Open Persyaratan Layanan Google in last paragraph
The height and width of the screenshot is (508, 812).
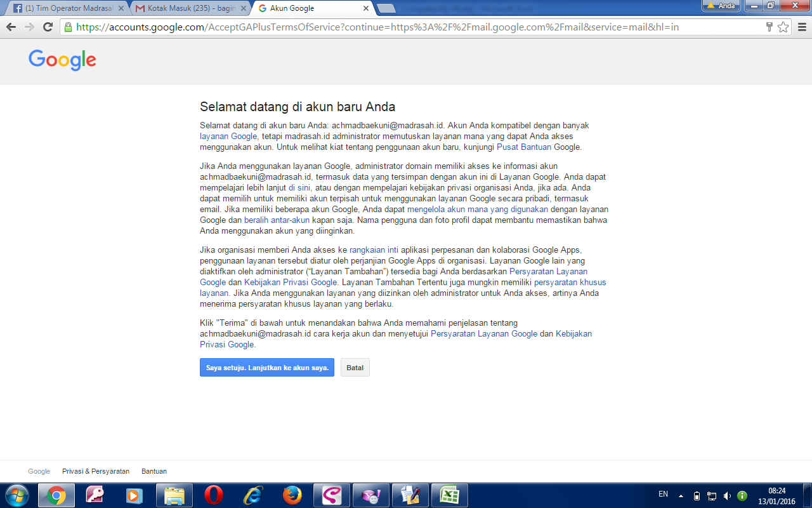pos(484,334)
